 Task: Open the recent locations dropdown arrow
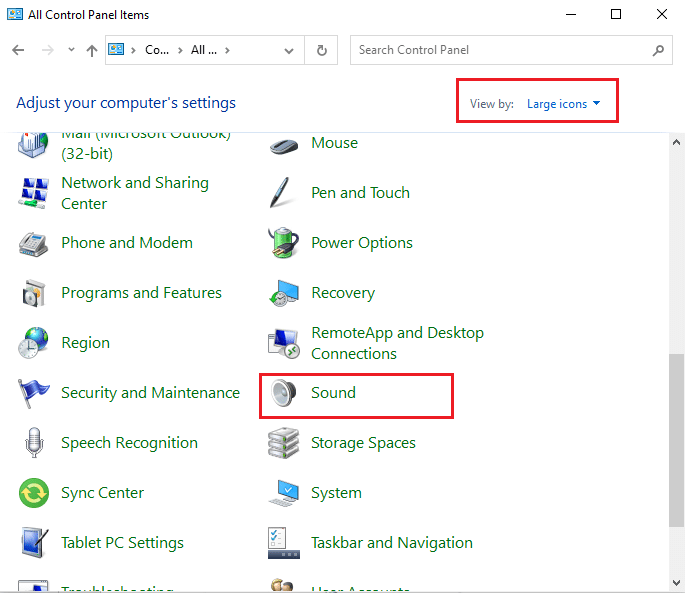[71, 50]
